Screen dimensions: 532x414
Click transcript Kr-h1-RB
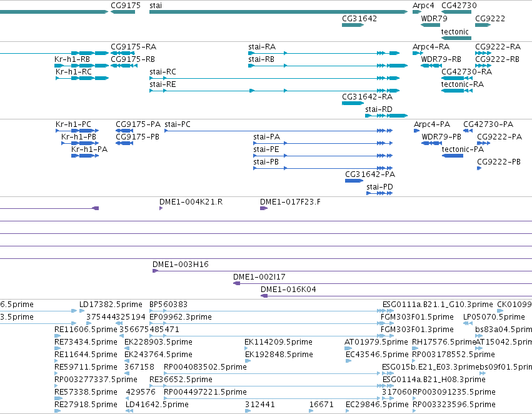click(x=81, y=66)
